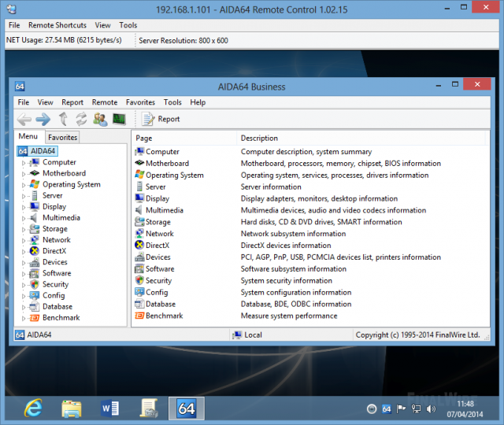Click the Report button in toolbar

[161, 119]
